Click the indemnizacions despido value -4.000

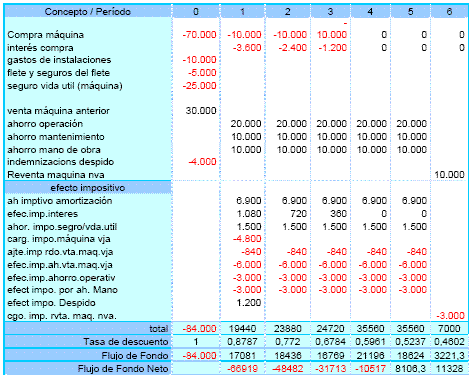click(x=202, y=162)
